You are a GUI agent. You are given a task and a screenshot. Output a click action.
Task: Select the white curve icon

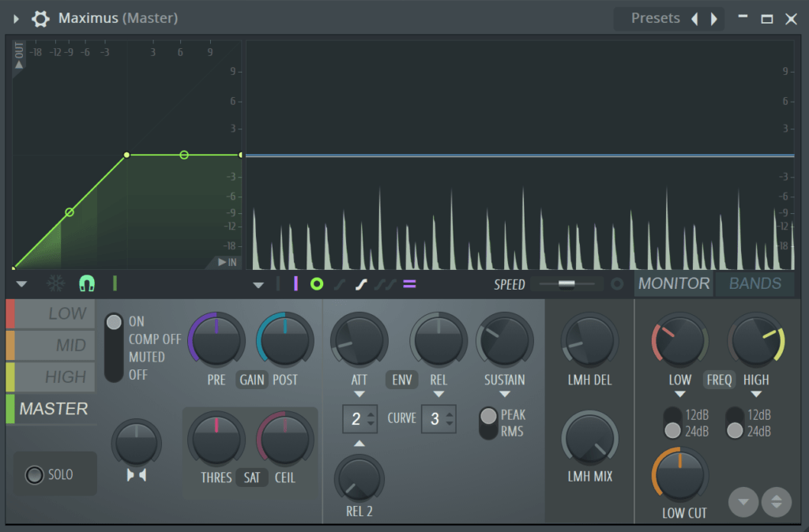[361, 284]
